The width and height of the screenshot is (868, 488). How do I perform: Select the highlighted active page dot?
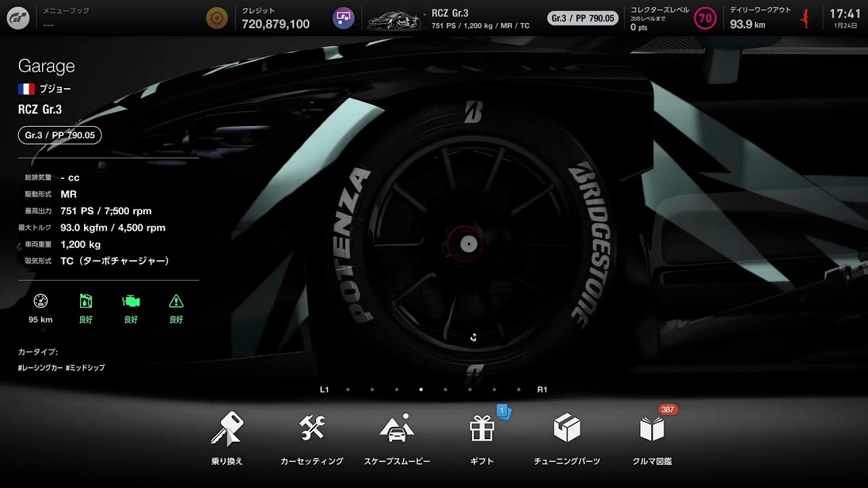click(x=421, y=390)
